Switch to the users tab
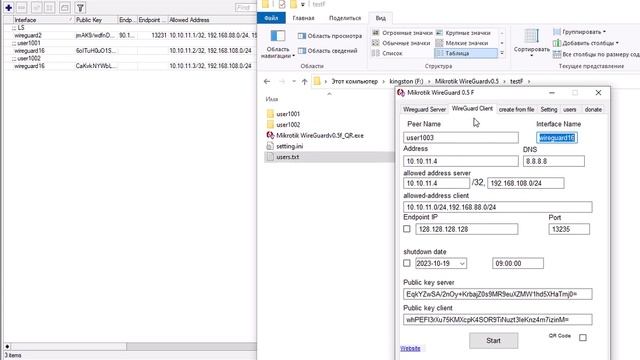 click(x=570, y=109)
